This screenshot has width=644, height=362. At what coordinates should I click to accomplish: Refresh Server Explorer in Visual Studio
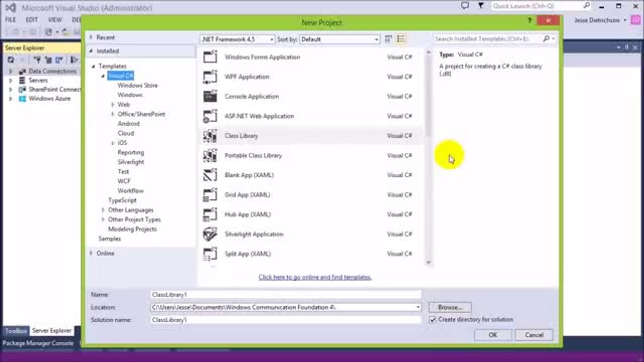(11, 60)
